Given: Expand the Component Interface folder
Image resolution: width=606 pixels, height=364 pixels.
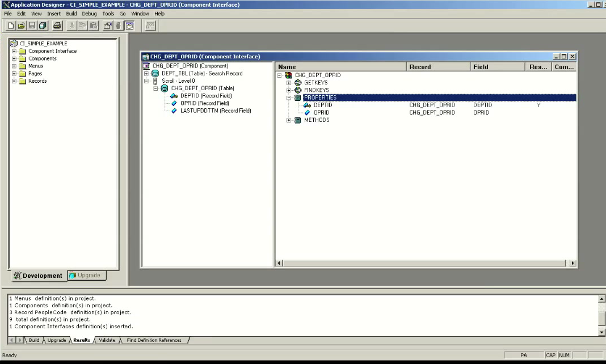Looking at the screenshot, I should pyautogui.click(x=14, y=51).
